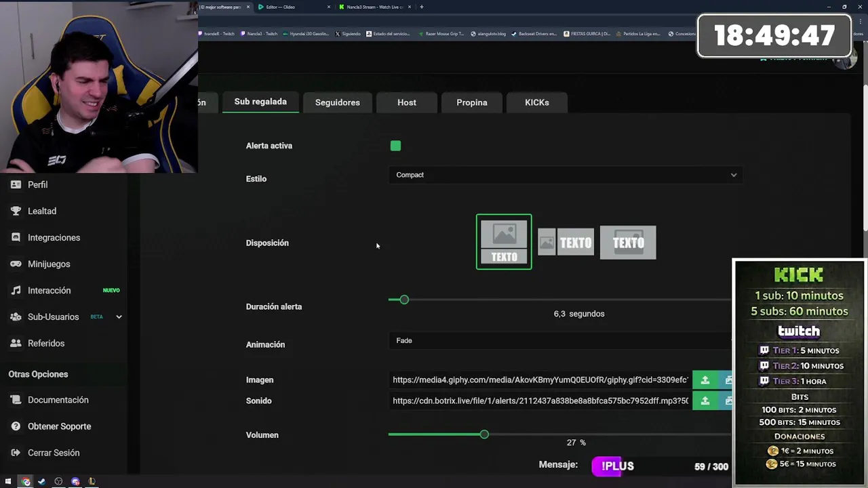Select image-above-text layout
This screenshot has height=488, width=868.
click(x=504, y=242)
